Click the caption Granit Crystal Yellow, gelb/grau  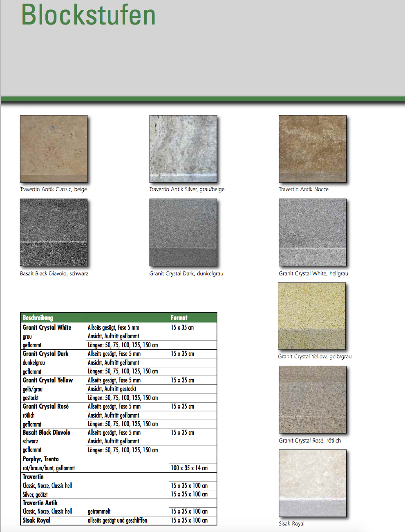click(314, 357)
